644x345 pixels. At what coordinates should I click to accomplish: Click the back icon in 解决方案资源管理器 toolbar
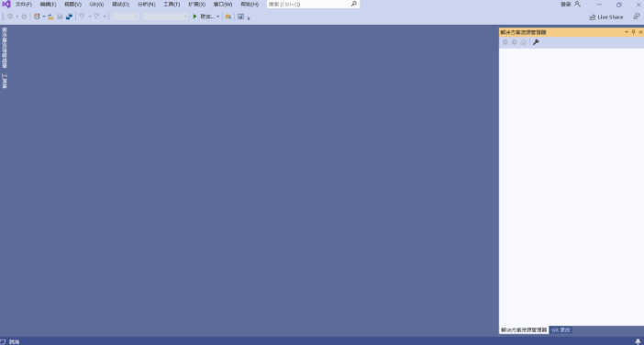[x=505, y=42]
